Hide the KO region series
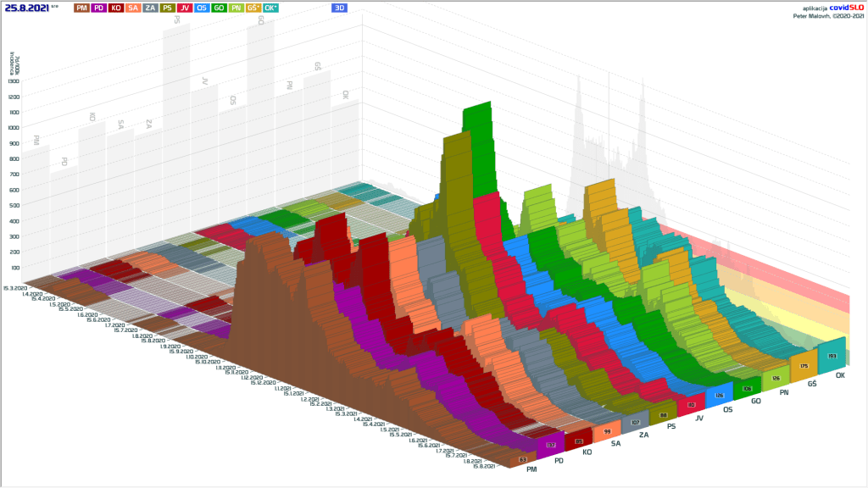This screenshot has width=868, height=488. coord(116,8)
